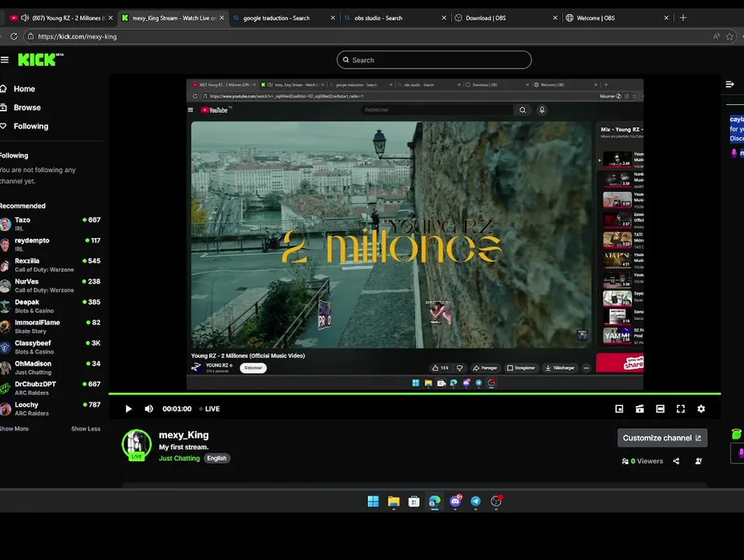Screen dimensions: 744x560
Task: Click the Tazo channel avatar
Action: pos(5,224)
